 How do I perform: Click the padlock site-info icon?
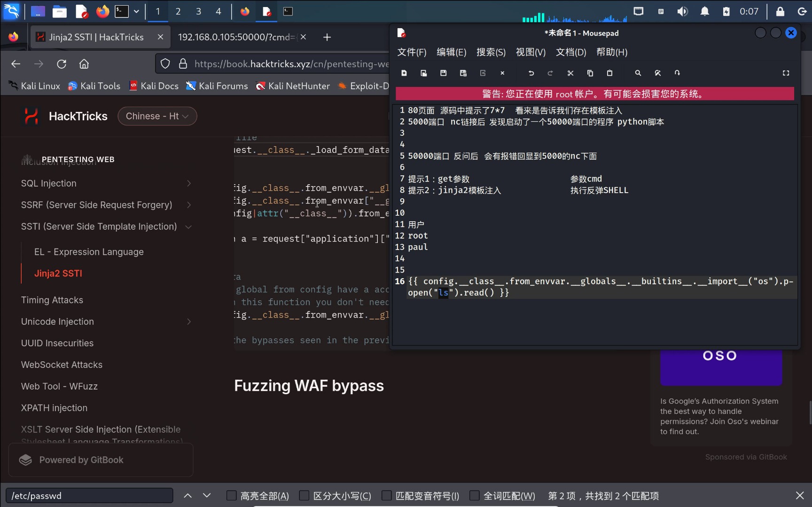tap(183, 64)
